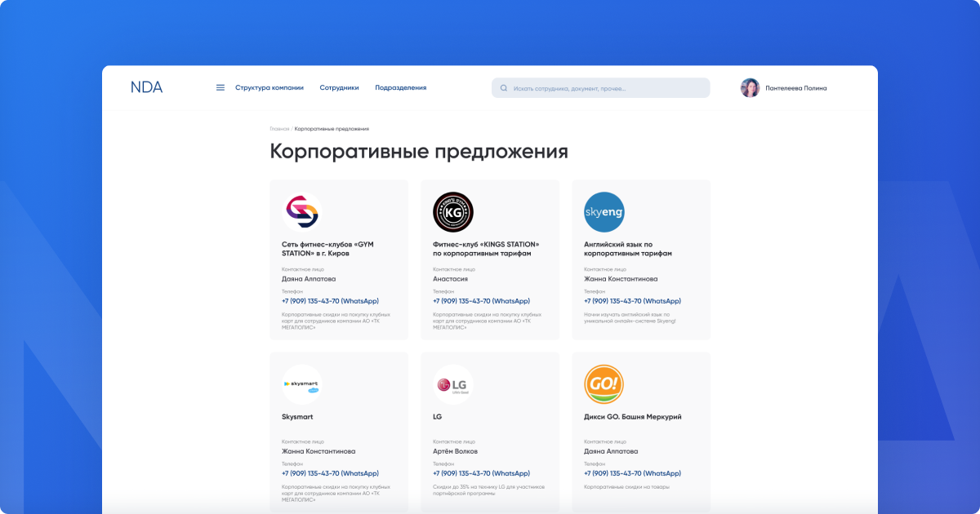Screen dimensions: 980x514
Task: Open the LG logo
Action: (x=453, y=385)
